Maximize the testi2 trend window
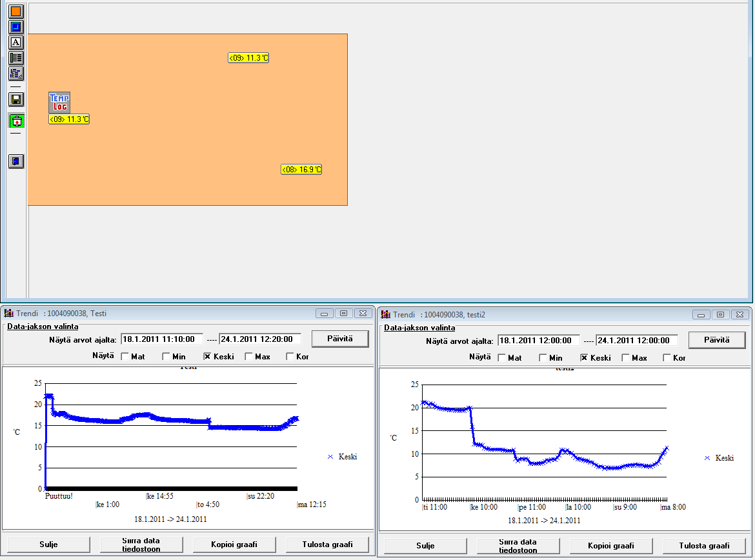Image resolution: width=755 pixels, height=560 pixels. (720, 314)
